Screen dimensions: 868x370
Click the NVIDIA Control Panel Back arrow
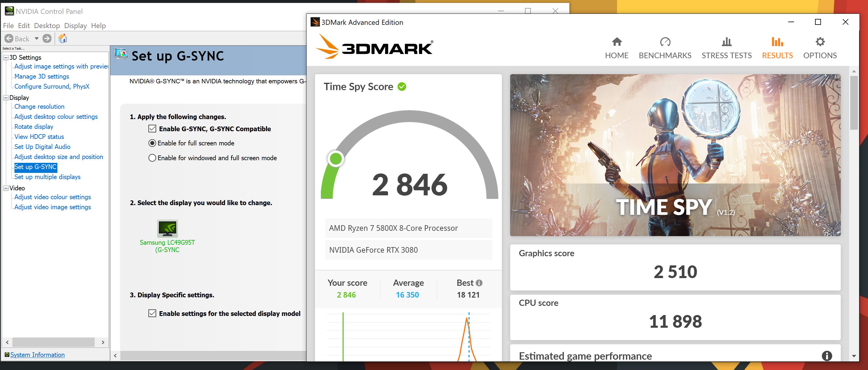coord(9,39)
